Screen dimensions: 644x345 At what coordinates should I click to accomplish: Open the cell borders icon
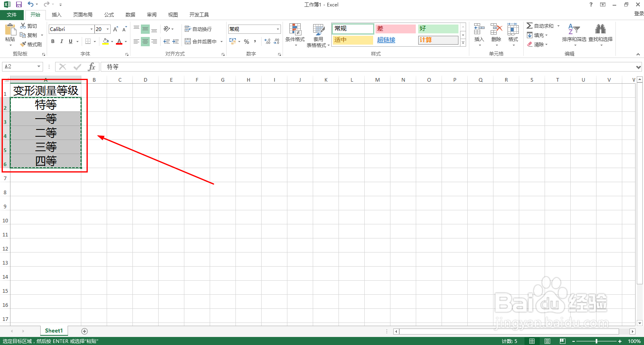click(88, 41)
